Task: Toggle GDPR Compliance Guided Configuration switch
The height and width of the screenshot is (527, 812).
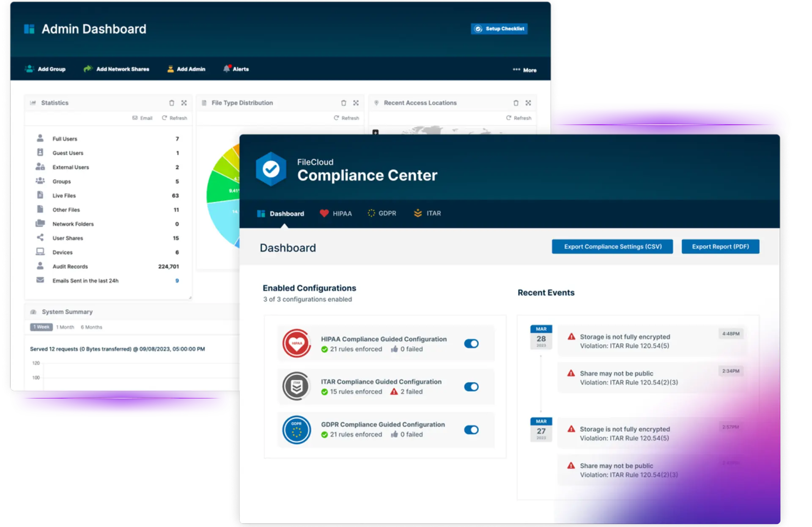Action: click(471, 430)
